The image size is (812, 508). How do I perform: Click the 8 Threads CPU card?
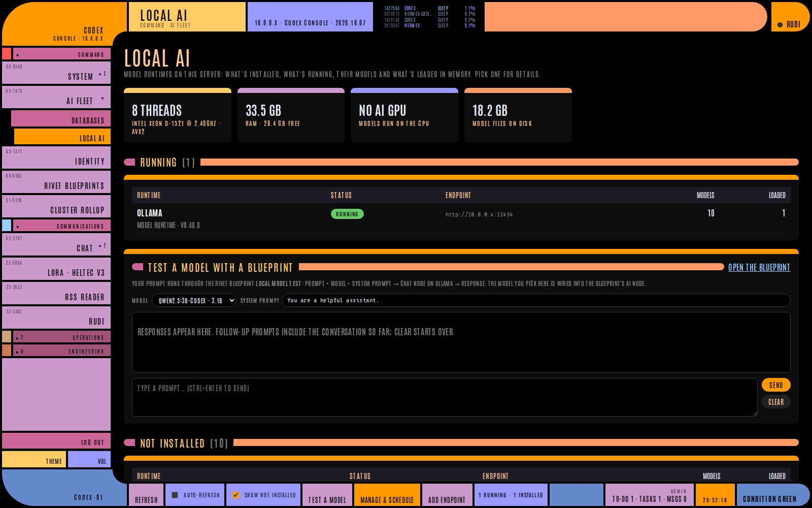click(x=178, y=115)
